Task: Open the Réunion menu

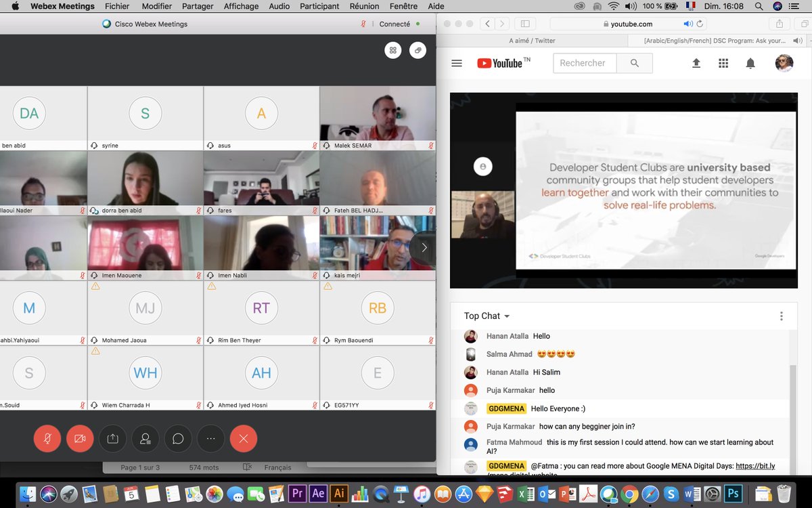Action: [365, 6]
